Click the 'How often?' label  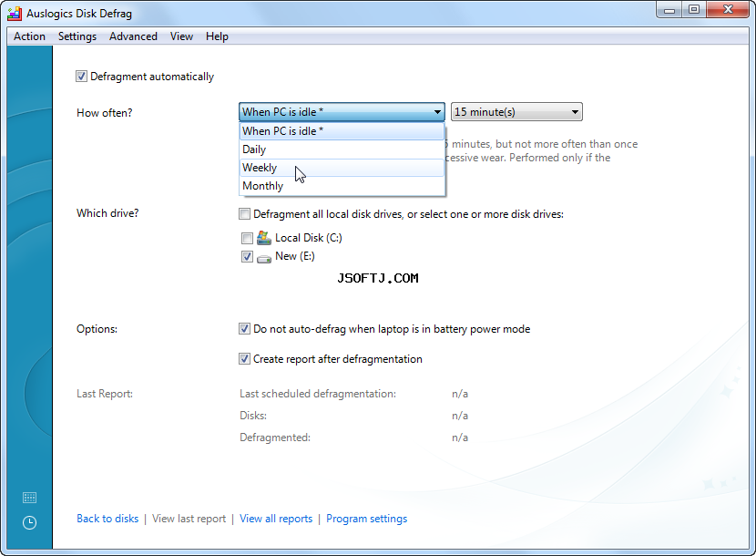[x=104, y=113]
